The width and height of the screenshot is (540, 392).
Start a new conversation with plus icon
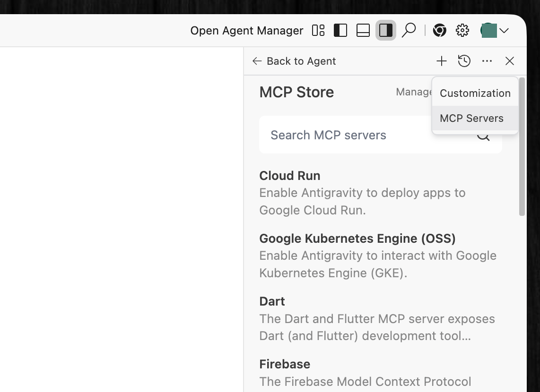[x=441, y=61]
